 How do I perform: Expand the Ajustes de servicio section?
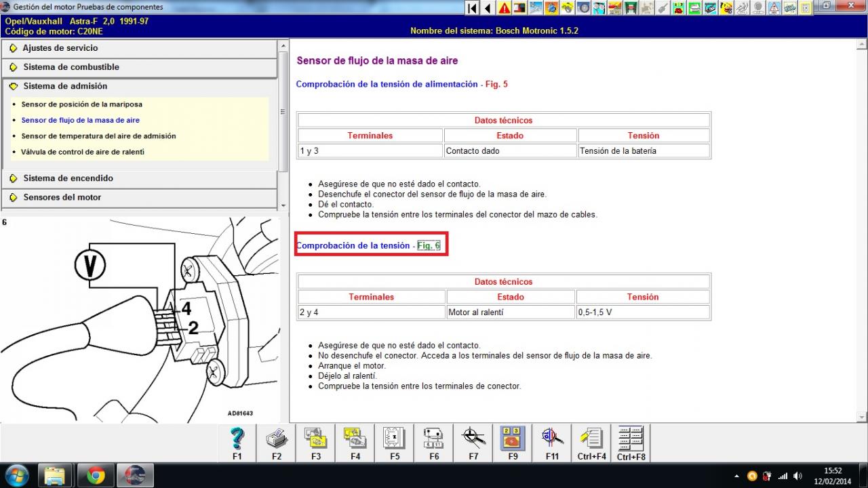60,48
